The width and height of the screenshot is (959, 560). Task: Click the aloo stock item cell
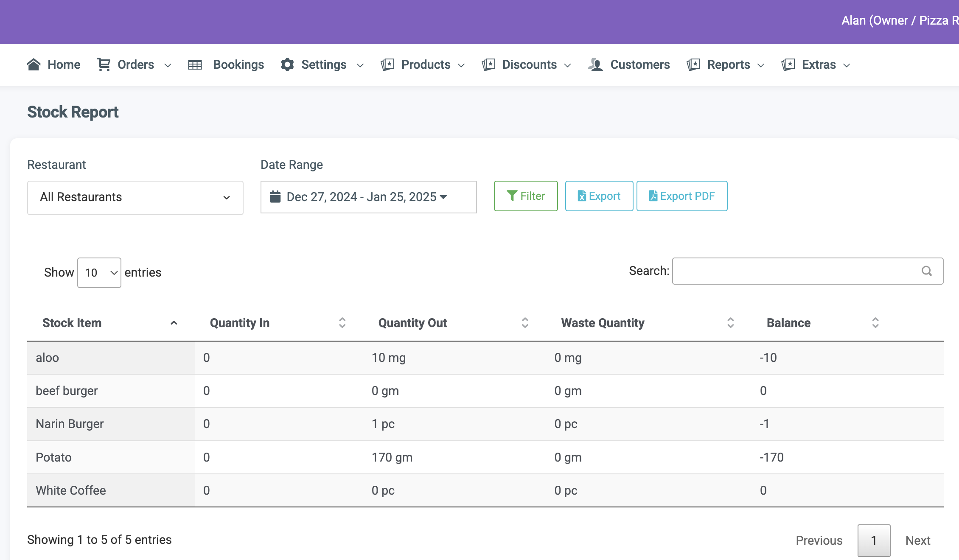(x=111, y=358)
